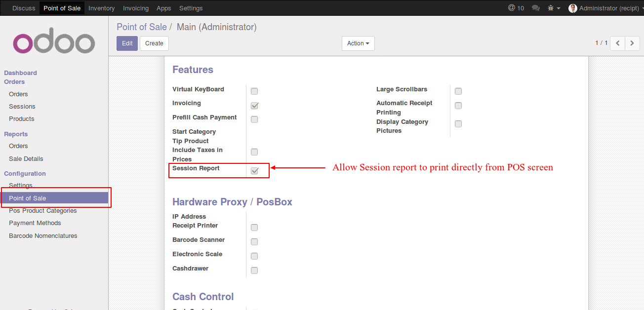Enable the Large Scrollbars checkbox
Image resolution: width=644 pixels, height=310 pixels.
click(458, 91)
